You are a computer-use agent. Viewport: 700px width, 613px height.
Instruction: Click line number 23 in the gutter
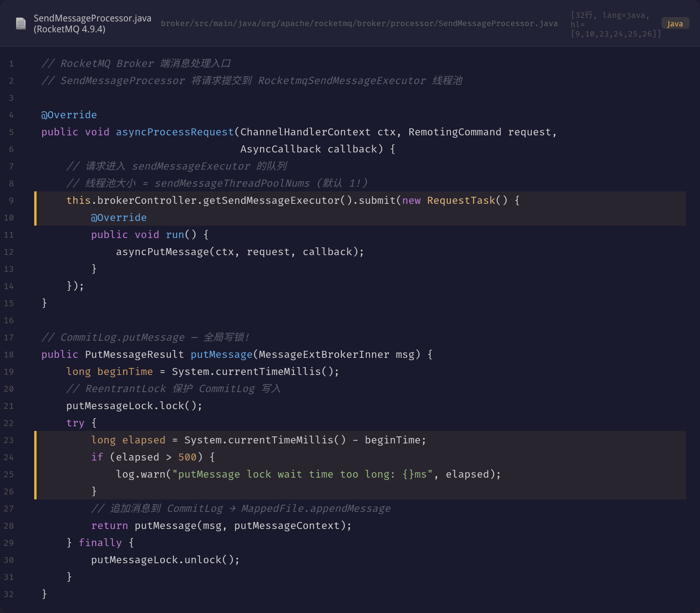coord(9,440)
